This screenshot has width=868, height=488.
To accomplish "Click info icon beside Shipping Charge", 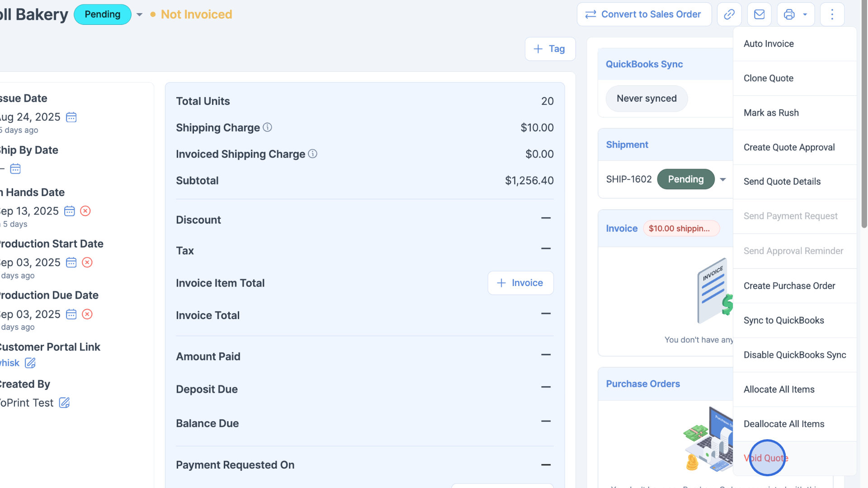I will 268,127.
